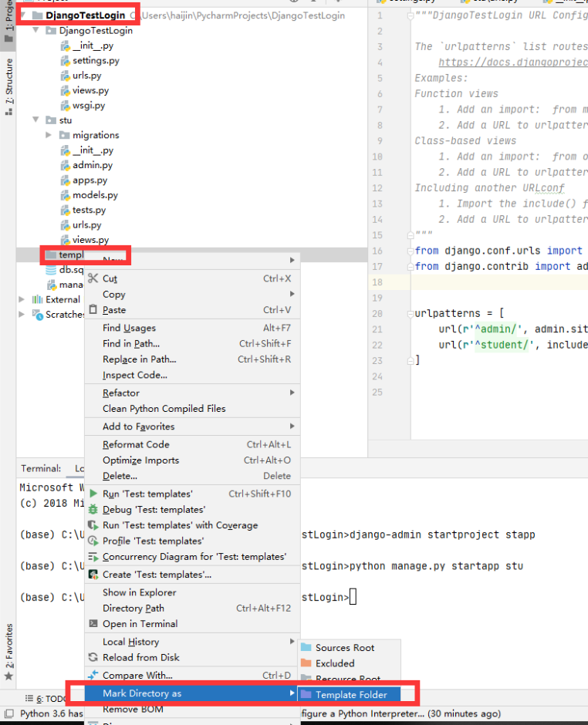The image size is (588, 725).
Task: Click the settings.py Python file icon
Action: pyautogui.click(x=66, y=61)
